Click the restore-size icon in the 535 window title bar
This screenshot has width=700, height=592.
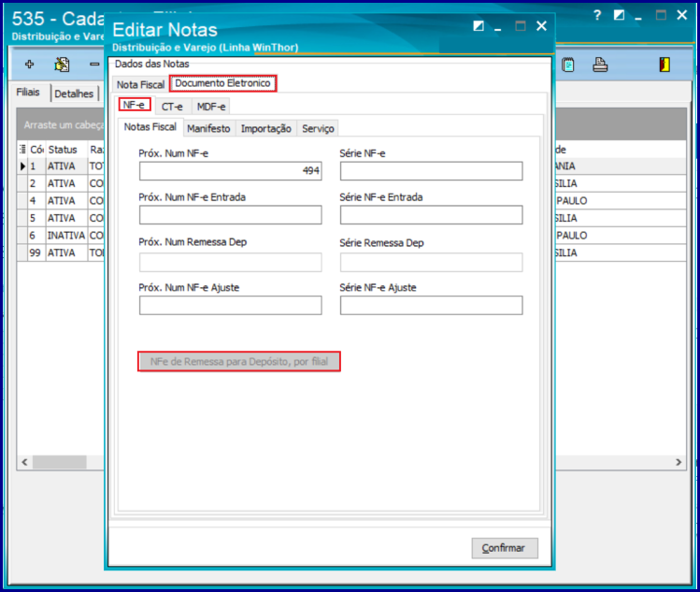(x=619, y=15)
